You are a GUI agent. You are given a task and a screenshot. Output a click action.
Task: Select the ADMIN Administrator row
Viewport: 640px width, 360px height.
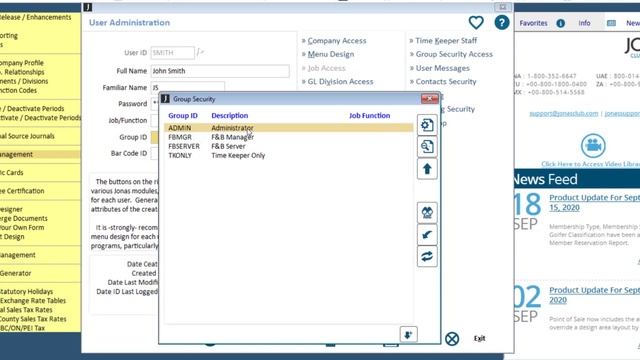click(289, 128)
